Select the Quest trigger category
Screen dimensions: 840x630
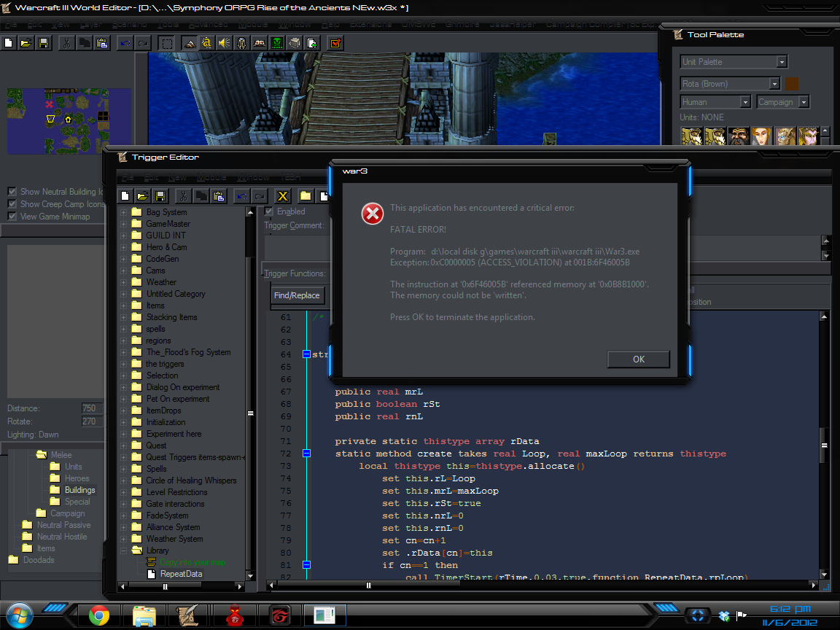(157, 446)
